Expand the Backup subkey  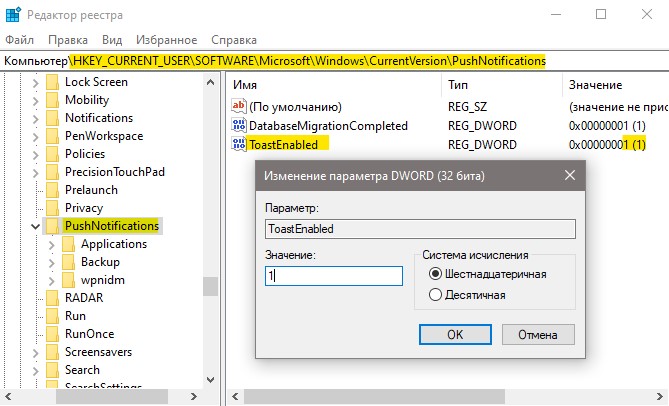pyautogui.click(x=52, y=263)
